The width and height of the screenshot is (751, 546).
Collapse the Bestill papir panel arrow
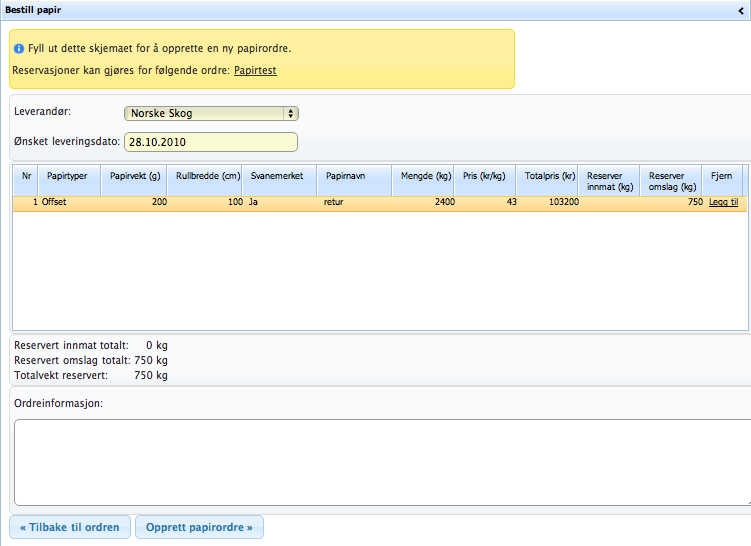[741, 9]
